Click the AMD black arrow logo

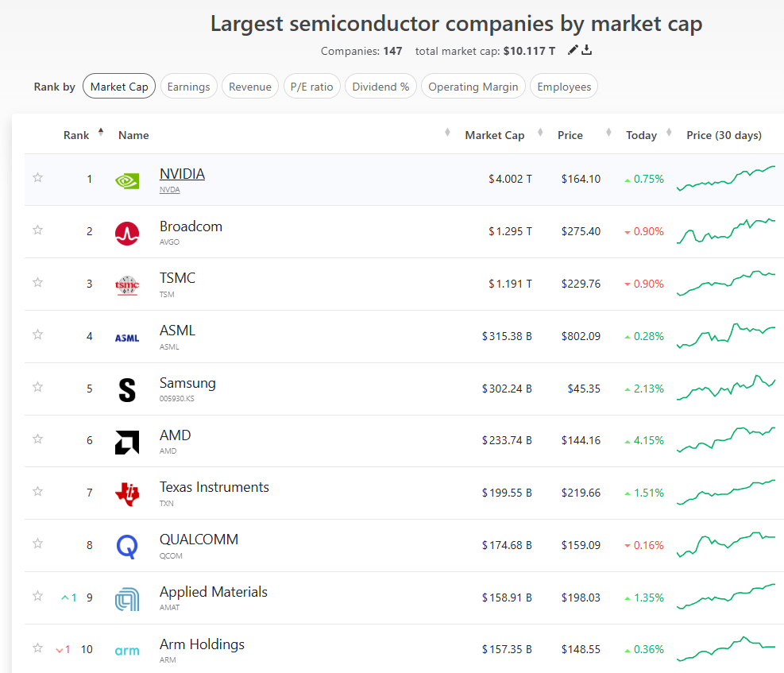(127, 442)
